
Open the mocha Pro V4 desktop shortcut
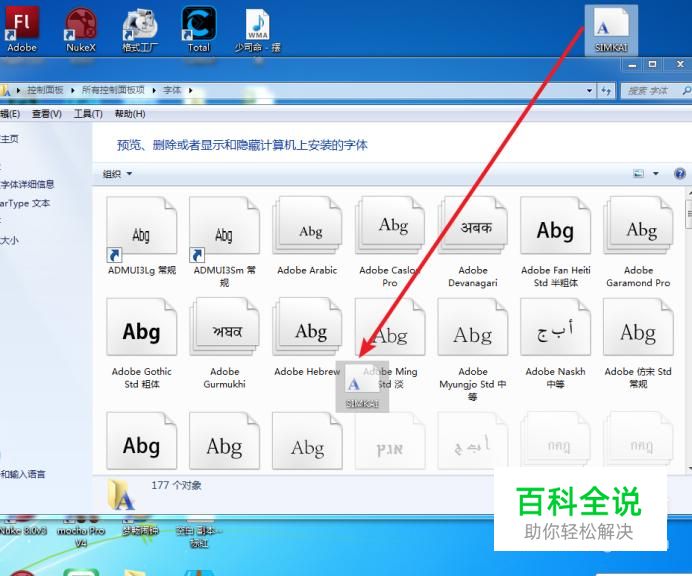click(x=81, y=533)
